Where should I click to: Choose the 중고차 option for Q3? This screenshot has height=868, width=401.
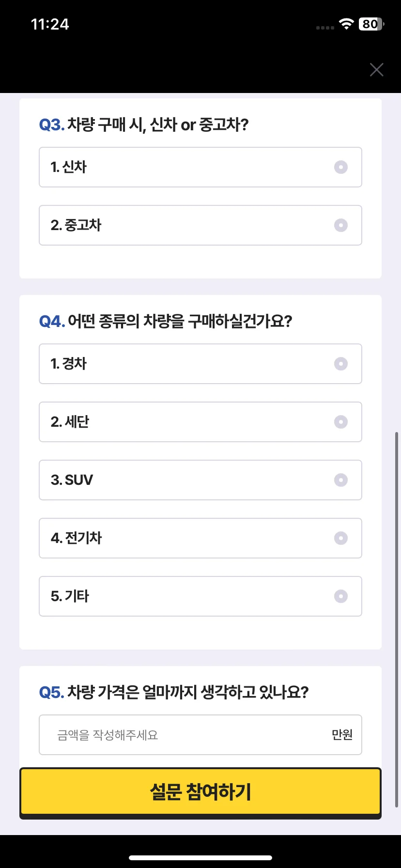(200, 225)
